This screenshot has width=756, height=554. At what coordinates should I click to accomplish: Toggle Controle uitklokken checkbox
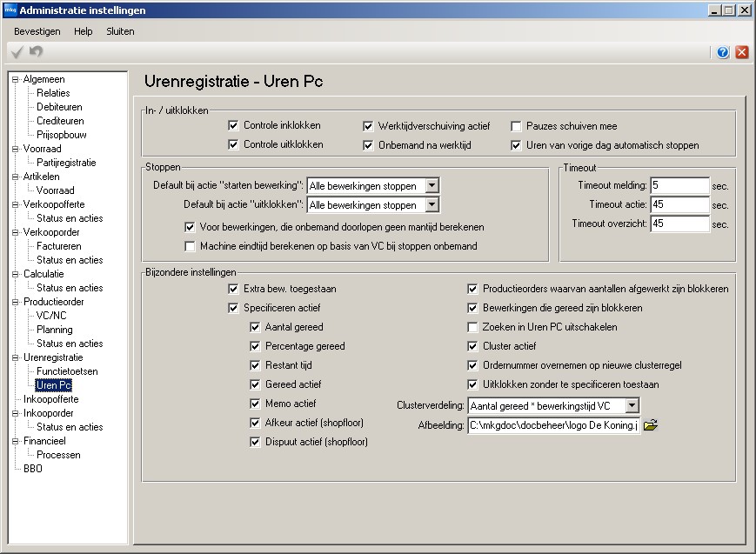pos(233,144)
